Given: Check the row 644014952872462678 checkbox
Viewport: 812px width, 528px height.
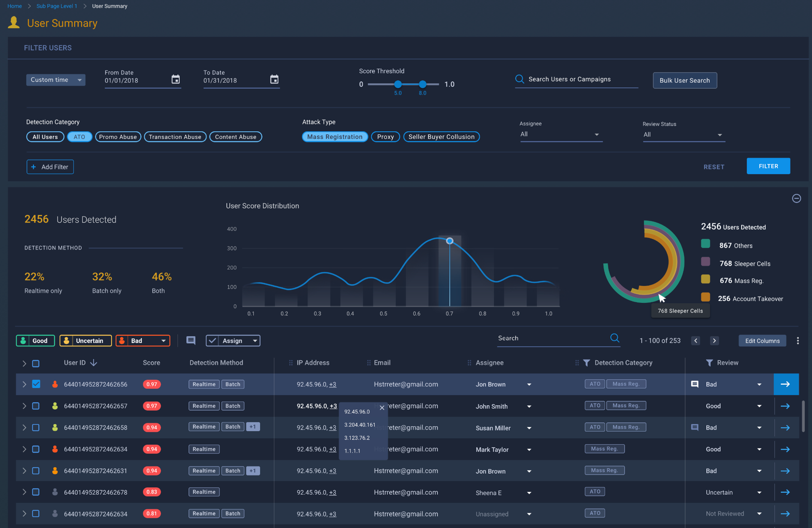Looking at the screenshot, I should 36,492.
